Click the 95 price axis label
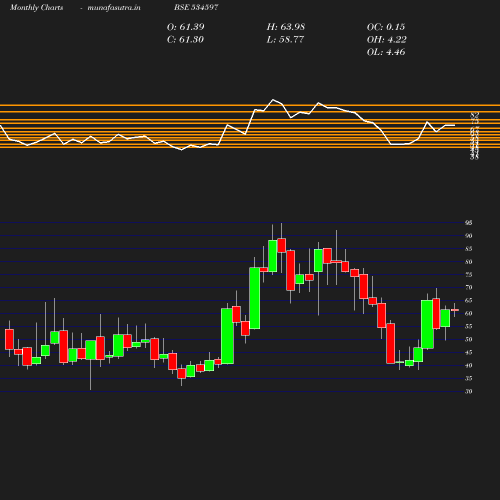The image size is (500, 500). tap(469, 223)
